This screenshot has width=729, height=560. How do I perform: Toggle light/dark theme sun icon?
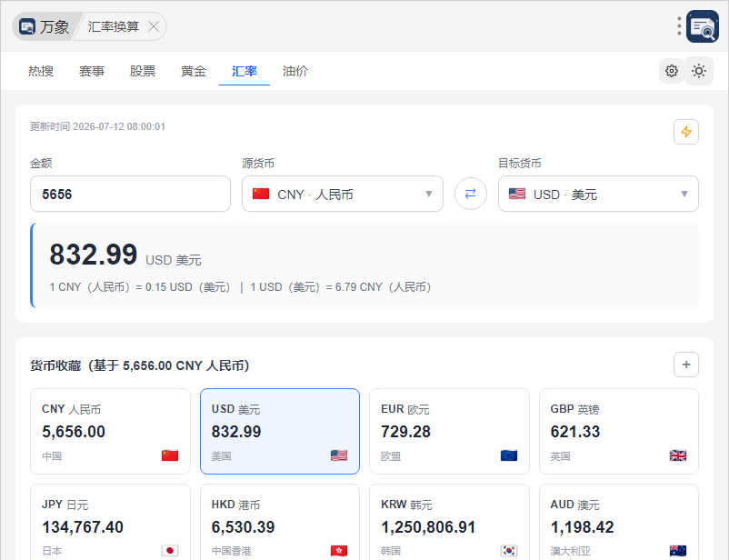(x=699, y=71)
